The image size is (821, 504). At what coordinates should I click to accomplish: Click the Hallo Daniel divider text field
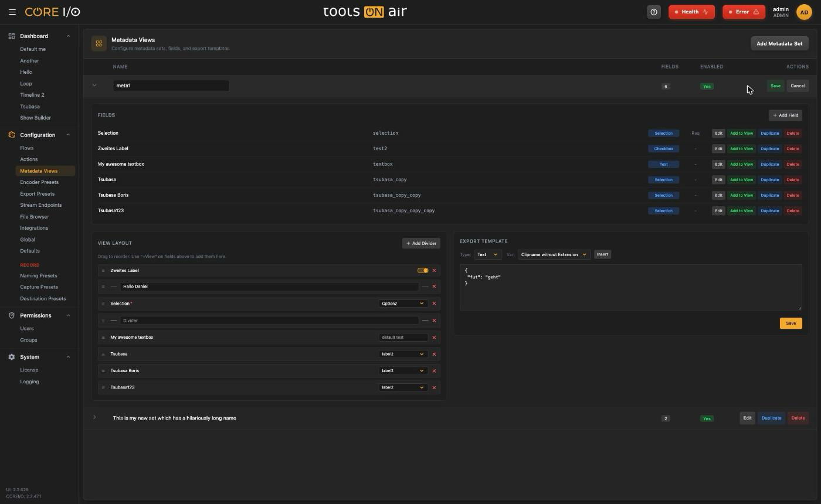pos(270,287)
